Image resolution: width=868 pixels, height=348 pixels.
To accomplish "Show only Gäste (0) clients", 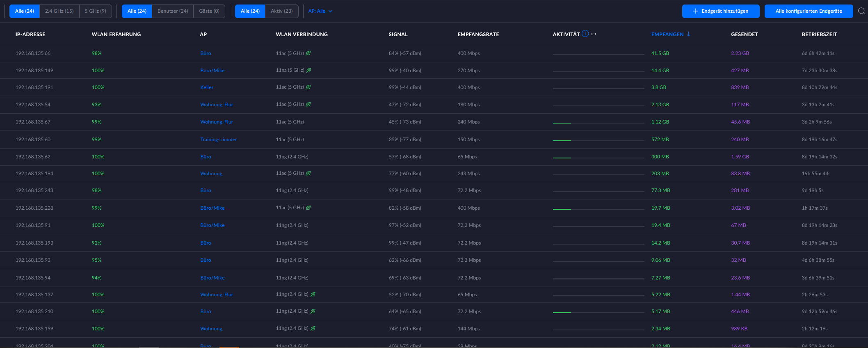I will pos(209,11).
